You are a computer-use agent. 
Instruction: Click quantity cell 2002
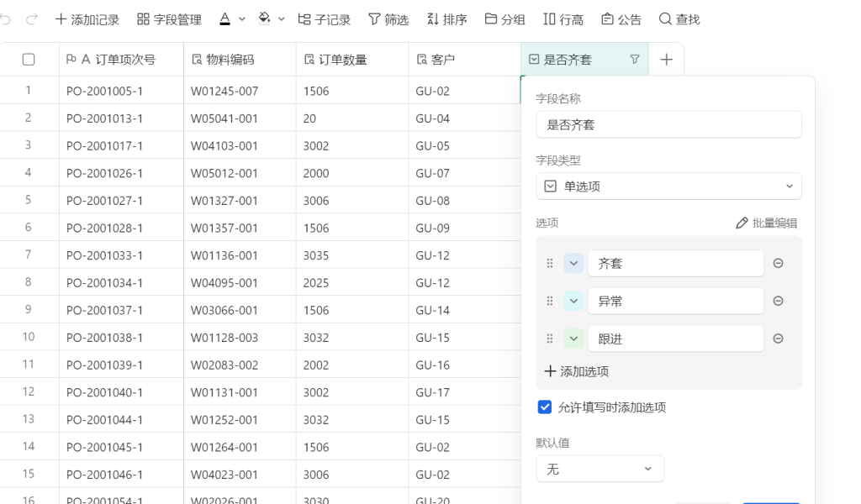click(x=352, y=365)
